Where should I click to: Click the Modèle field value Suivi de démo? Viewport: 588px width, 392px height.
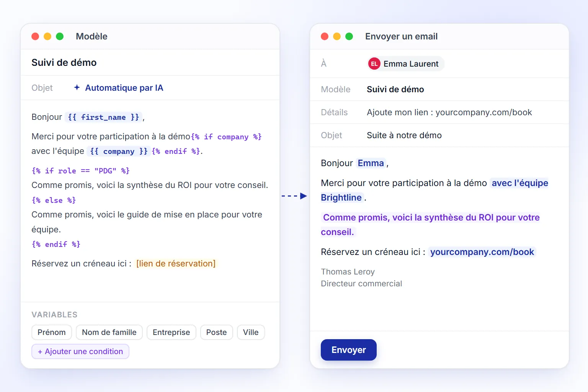395,89
